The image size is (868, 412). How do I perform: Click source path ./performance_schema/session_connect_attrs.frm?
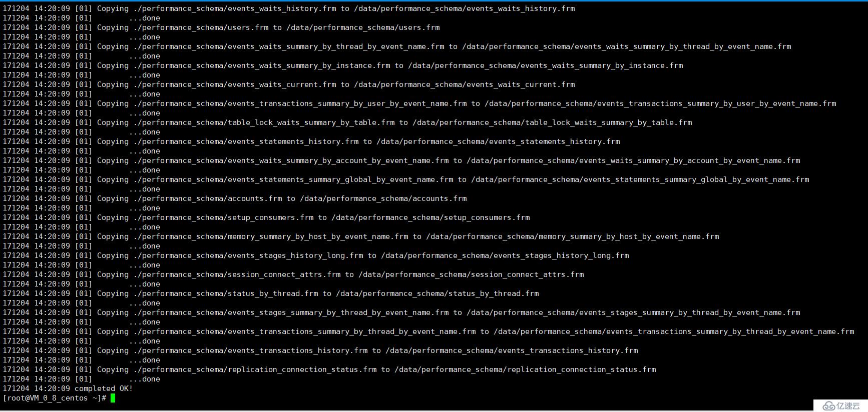tap(237, 274)
